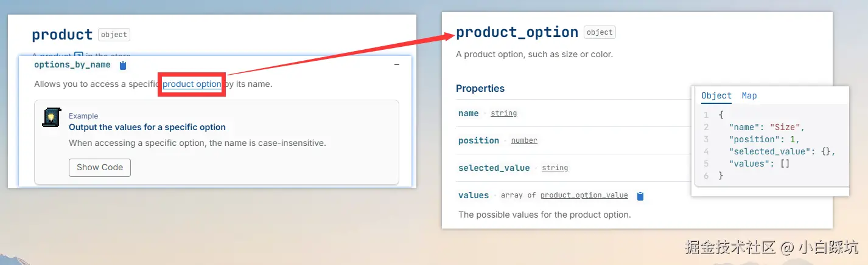Click the lightbulb scroll Example icon
868x265 pixels.
(x=51, y=117)
